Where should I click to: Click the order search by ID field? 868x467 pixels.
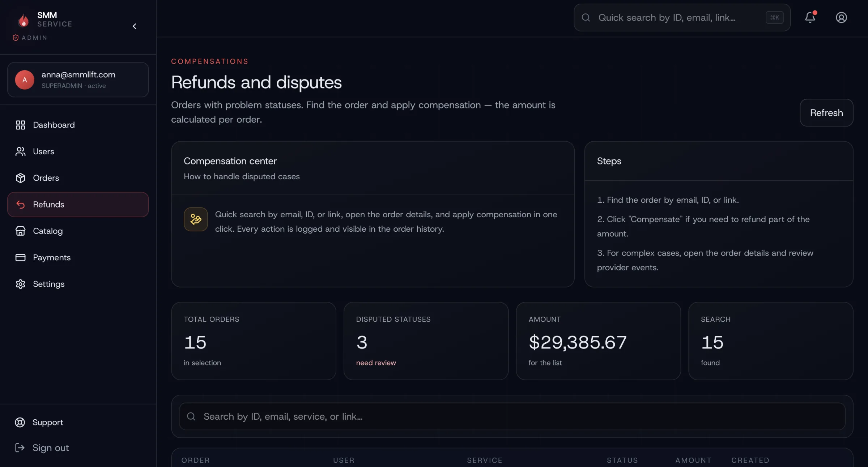512,416
